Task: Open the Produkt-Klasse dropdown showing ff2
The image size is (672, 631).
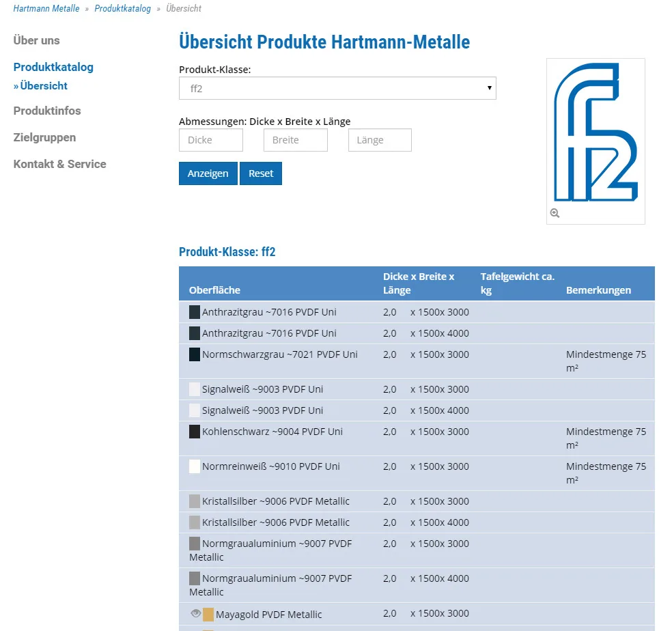Action: click(337, 88)
